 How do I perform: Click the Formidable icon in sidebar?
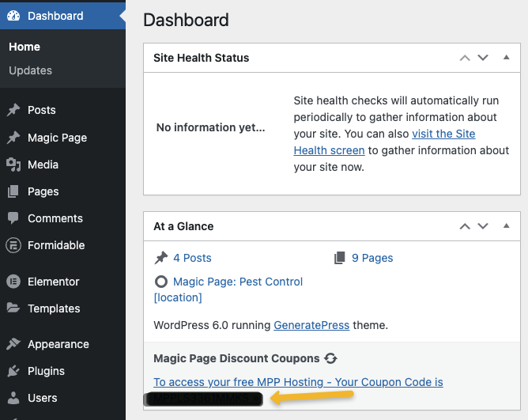(13, 245)
